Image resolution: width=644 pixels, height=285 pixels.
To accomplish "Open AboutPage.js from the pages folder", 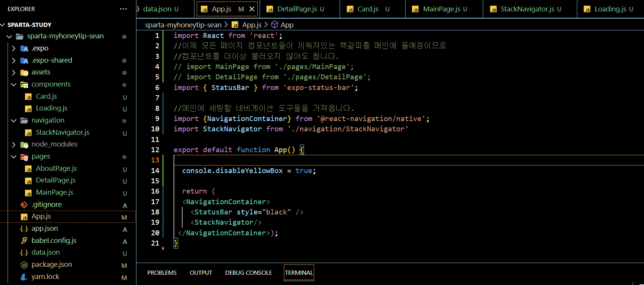I will click(x=56, y=168).
